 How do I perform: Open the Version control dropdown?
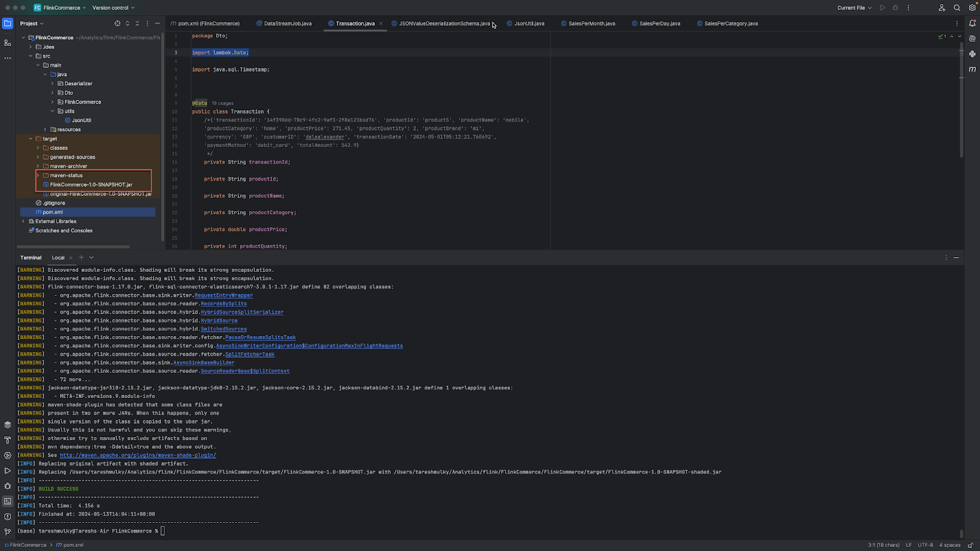click(x=113, y=8)
